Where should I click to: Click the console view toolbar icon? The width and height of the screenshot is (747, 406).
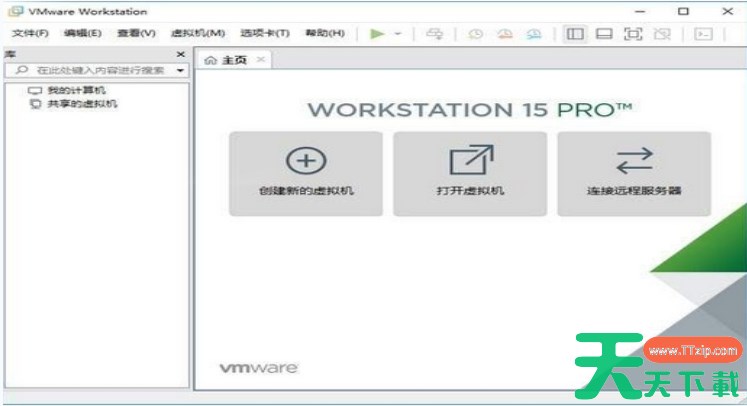point(704,34)
